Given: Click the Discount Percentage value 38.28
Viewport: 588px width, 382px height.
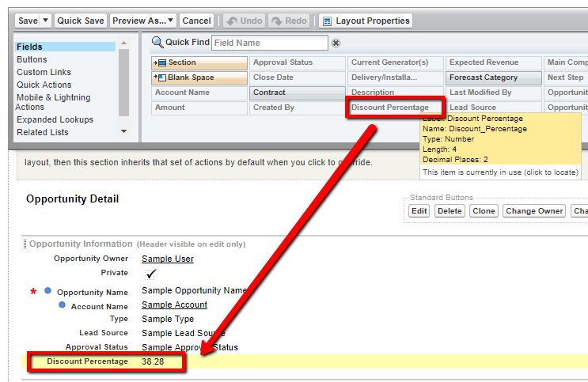Looking at the screenshot, I should pos(153,361).
